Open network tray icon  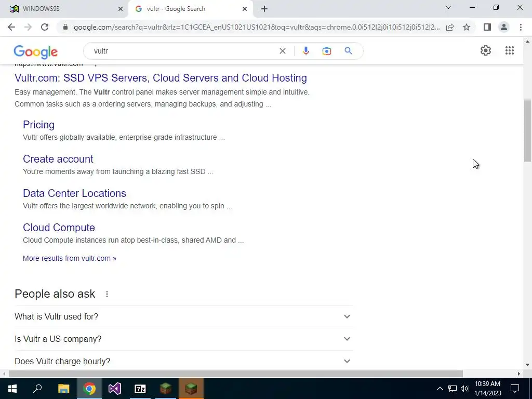click(453, 389)
